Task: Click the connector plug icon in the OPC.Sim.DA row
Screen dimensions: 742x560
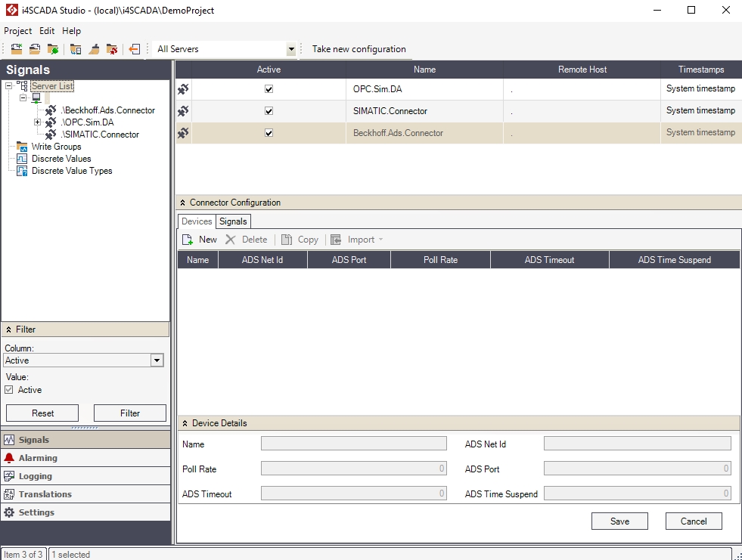Action: (x=184, y=89)
